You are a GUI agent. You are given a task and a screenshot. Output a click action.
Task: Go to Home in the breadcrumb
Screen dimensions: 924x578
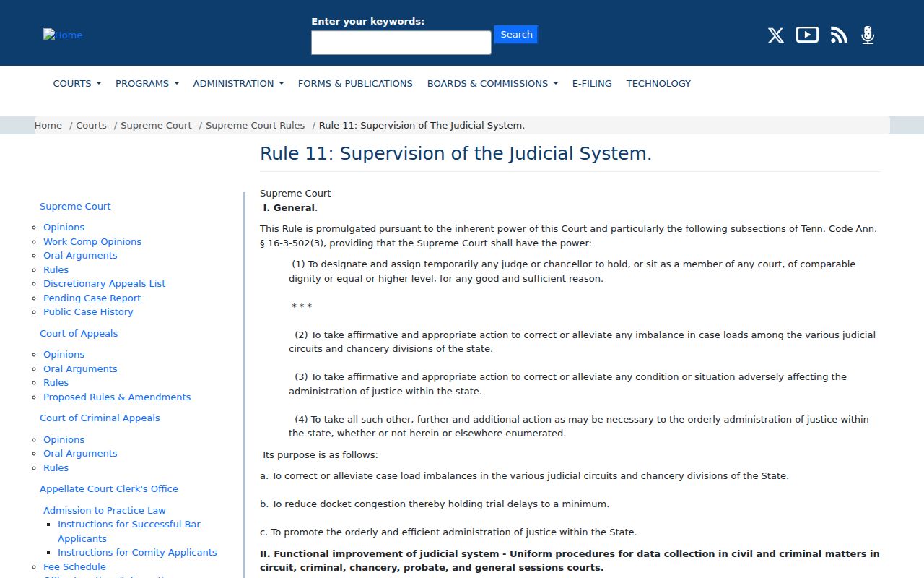tap(48, 126)
